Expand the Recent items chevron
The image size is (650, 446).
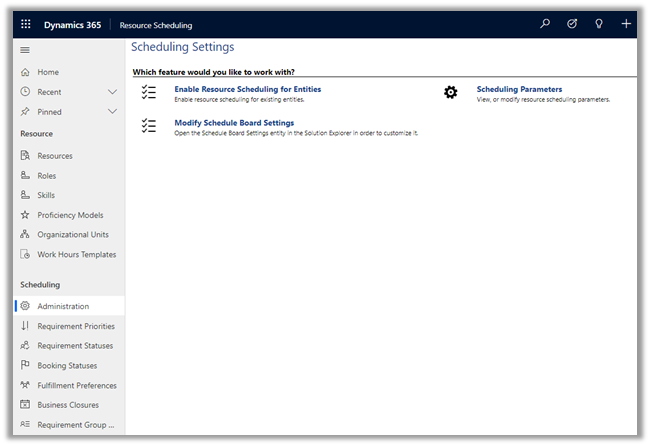coord(112,92)
